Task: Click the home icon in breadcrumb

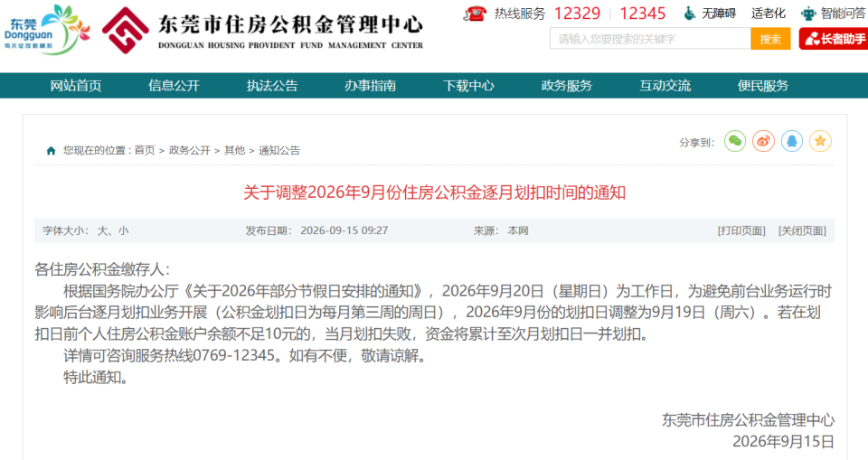Action: [51, 151]
